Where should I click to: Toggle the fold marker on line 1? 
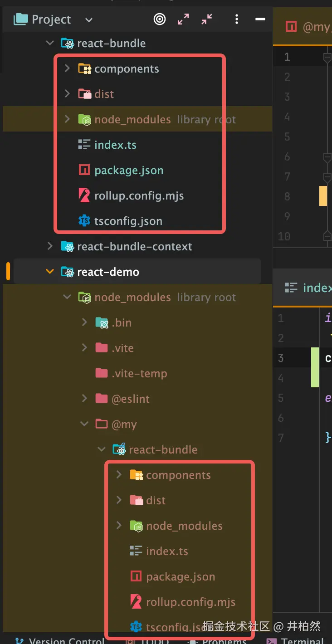pos(327,57)
